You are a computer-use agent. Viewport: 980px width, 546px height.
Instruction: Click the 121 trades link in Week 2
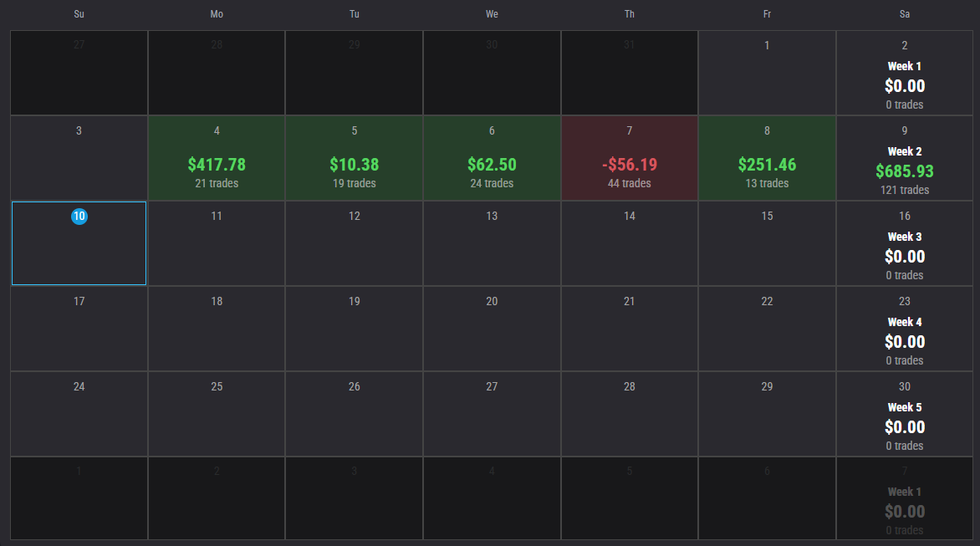click(x=904, y=190)
